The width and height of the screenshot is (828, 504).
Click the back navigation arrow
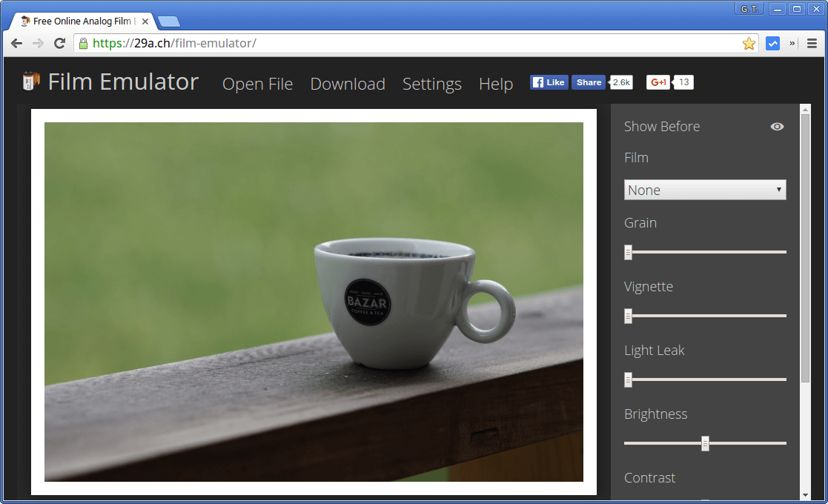point(16,43)
